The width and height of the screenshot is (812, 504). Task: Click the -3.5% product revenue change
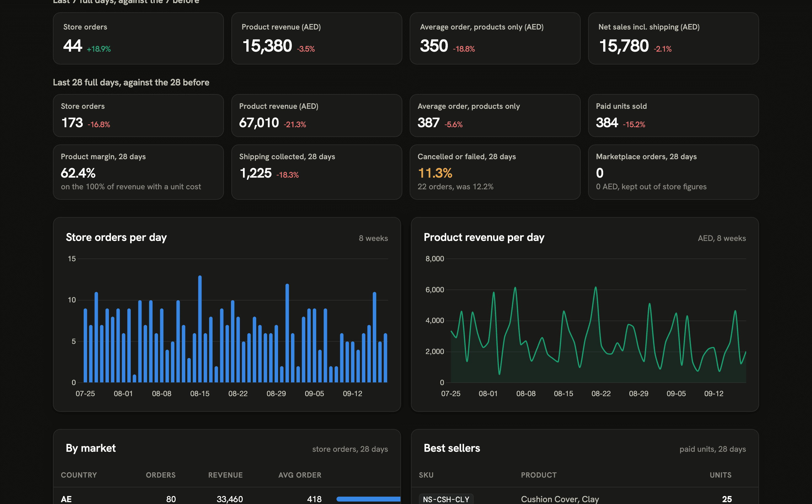[x=306, y=49]
